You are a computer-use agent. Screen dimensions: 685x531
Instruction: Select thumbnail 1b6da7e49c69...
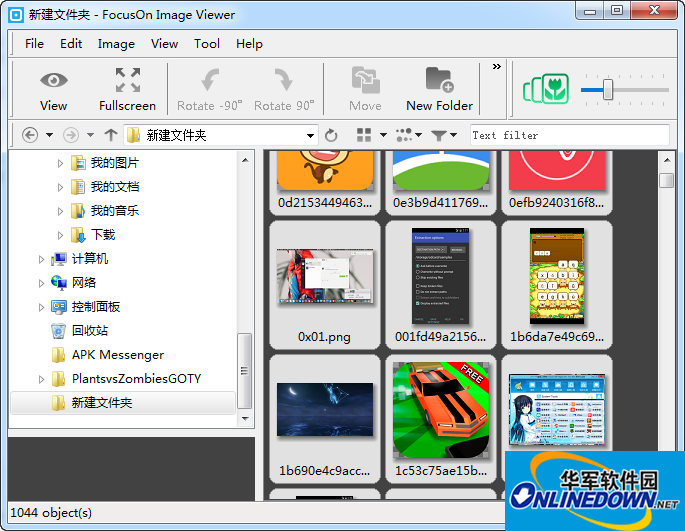(557, 285)
